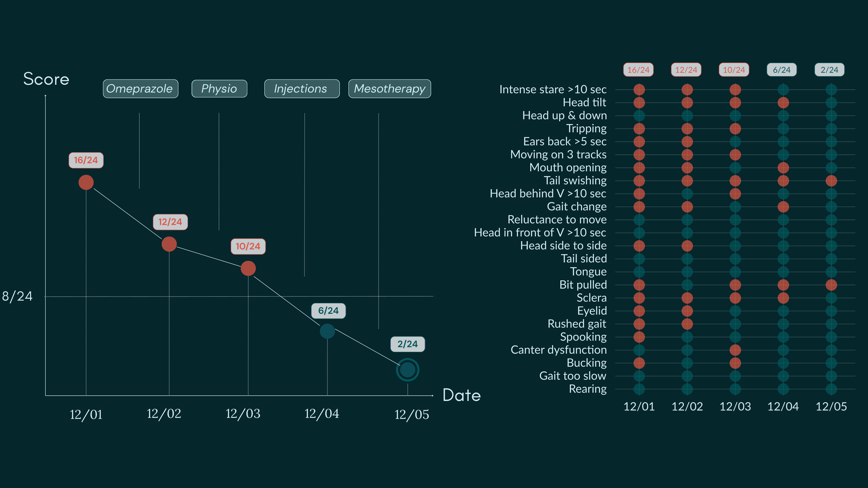This screenshot has width=868, height=488.
Task: Select the Mesotherapy treatment label
Action: [390, 89]
